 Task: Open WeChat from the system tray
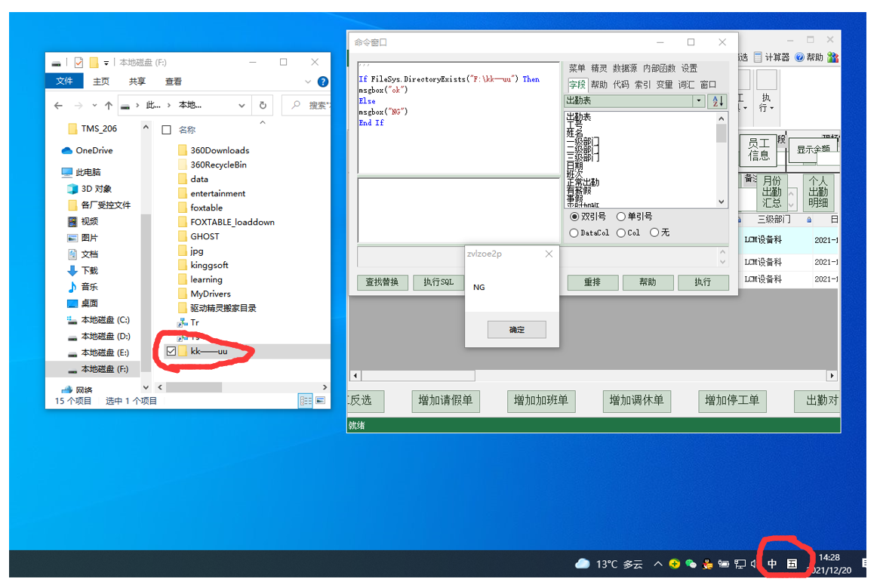click(691, 564)
